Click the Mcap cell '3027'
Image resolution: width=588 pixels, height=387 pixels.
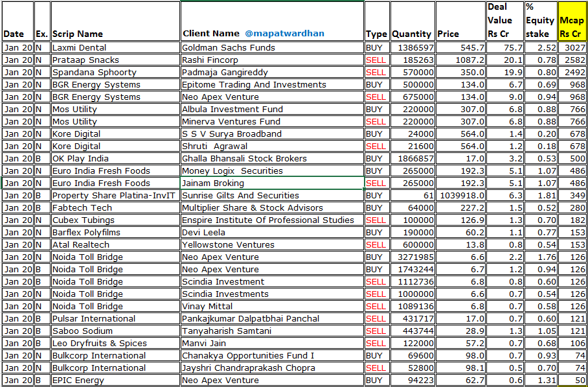572,48
